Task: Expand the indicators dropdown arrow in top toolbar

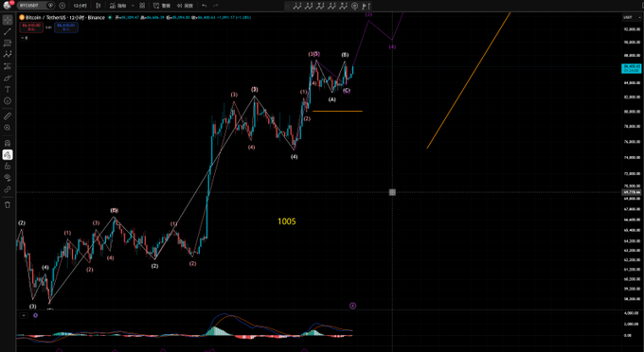Action: point(133,6)
